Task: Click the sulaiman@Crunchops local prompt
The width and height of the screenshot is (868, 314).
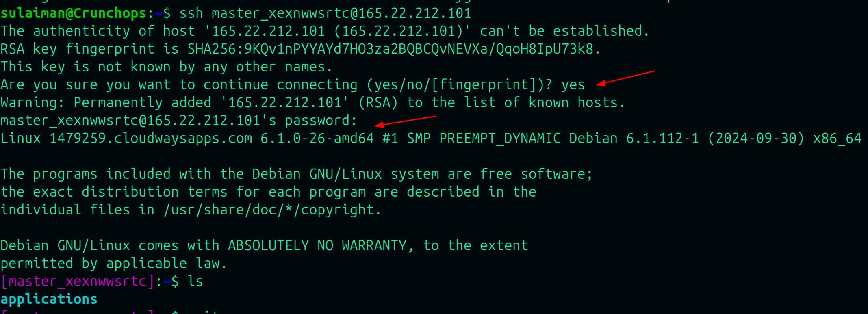Action: 73,13
